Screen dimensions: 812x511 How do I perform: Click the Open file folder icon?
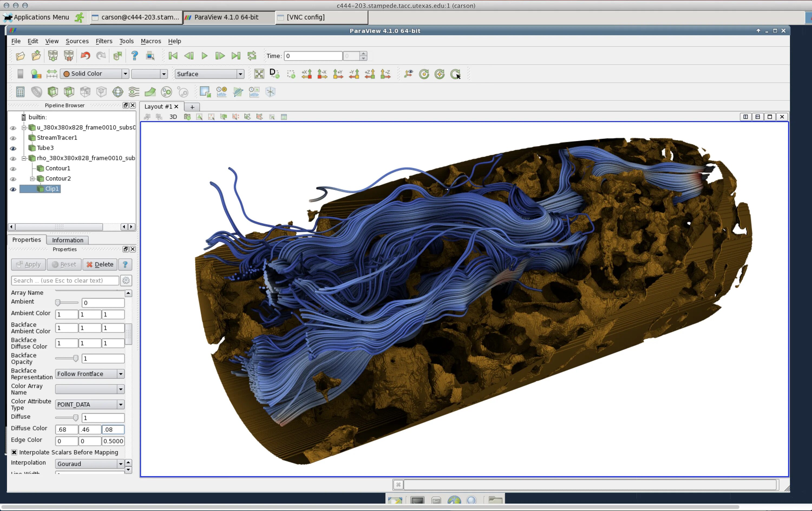[x=20, y=56]
